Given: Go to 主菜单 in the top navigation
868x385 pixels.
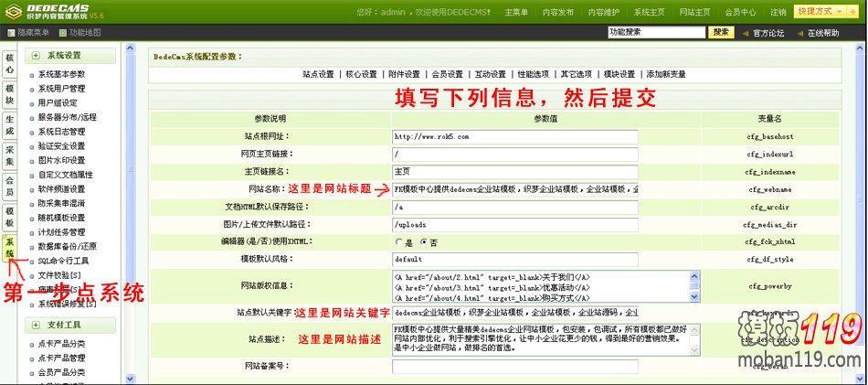Looking at the screenshot, I should coord(516,12).
